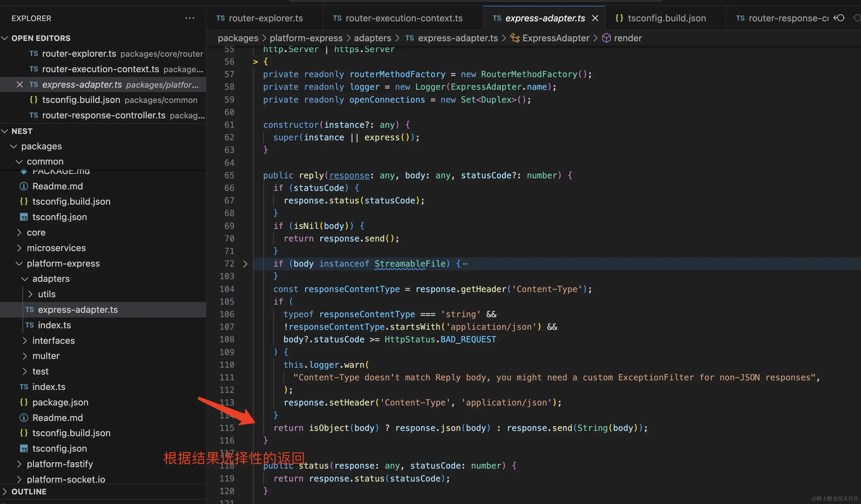Unfold the collapsed code at line 72
The height and width of the screenshot is (504, 861).
[x=245, y=264]
